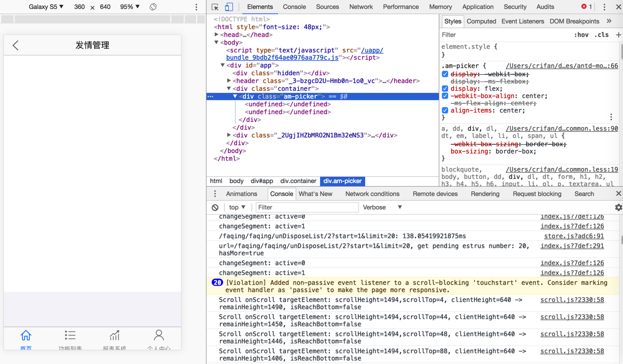The height and width of the screenshot is (364, 623).
Task: Switch to the Sources tab
Action: (327, 7)
